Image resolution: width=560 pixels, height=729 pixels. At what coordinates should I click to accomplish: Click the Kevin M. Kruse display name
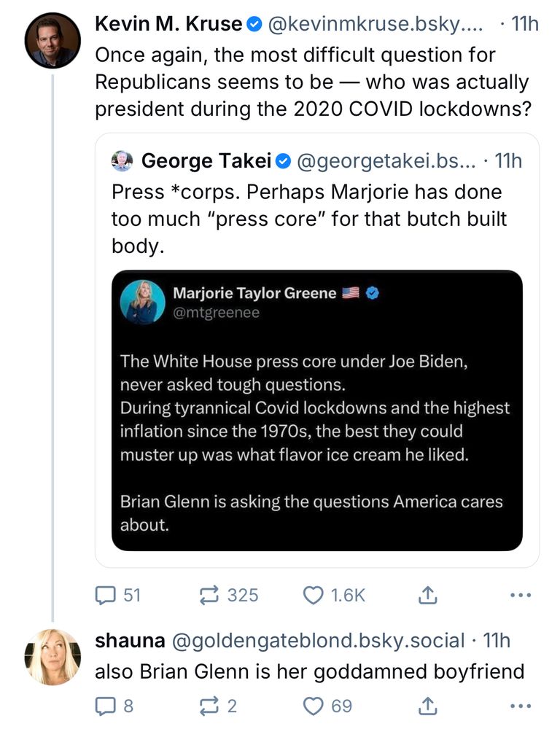[168, 24]
